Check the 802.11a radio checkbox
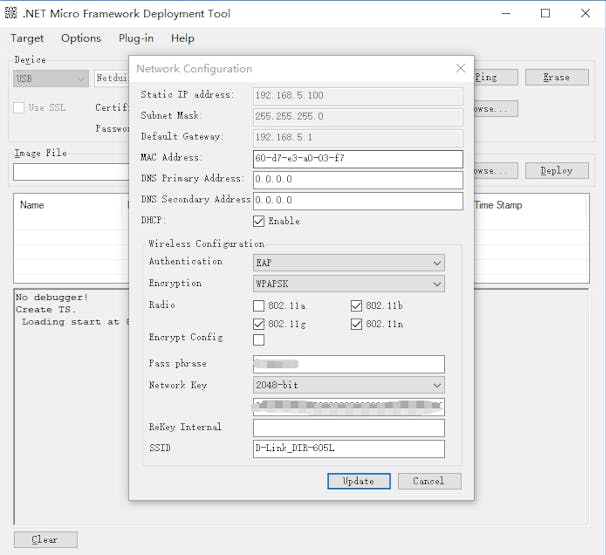The width and height of the screenshot is (606, 555). coord(259,306)
